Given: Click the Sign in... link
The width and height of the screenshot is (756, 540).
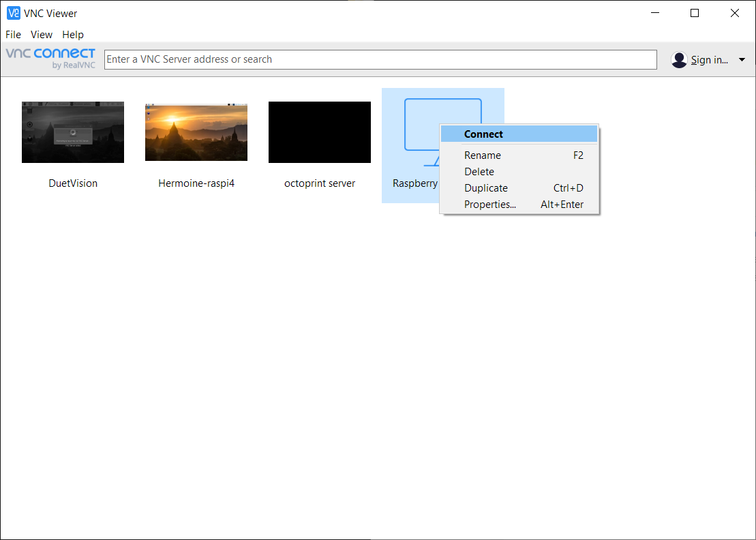Looking at the screenshot, I should coord(709,60).
